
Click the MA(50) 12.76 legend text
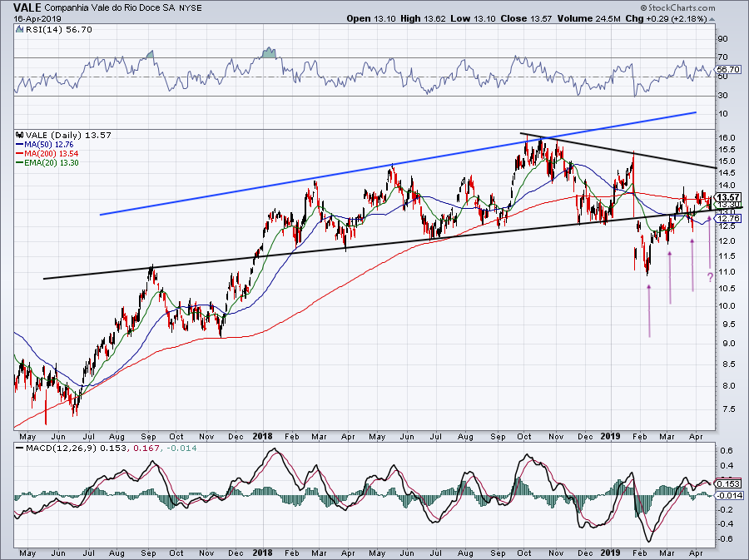pos(49,145)
